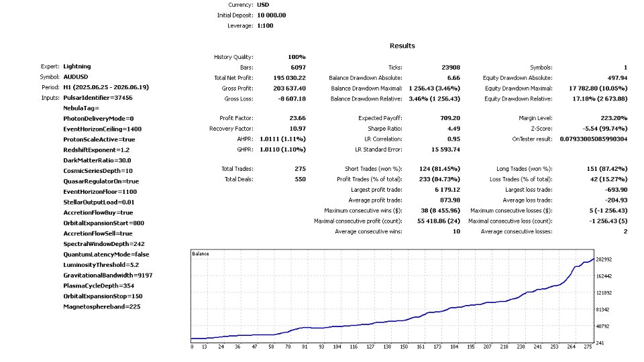Select the Profit Factor value 23.66
The image size is (644, 362).
pos(297,118)
